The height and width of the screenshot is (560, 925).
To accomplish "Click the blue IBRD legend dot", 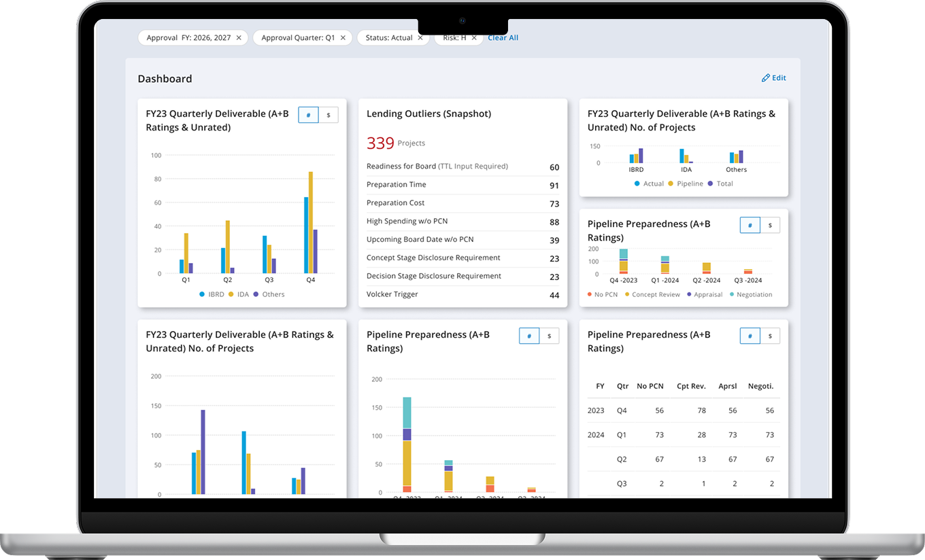I will click(202, 294).
